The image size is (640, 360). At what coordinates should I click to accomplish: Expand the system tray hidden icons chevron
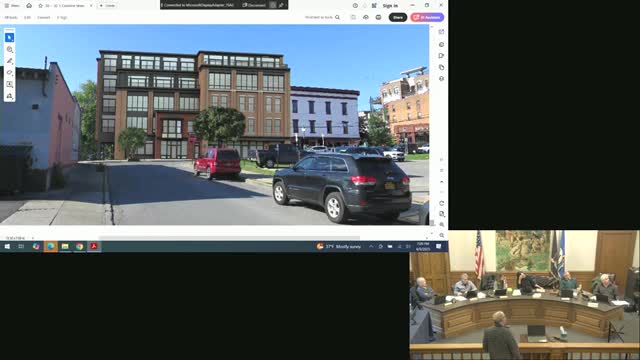[x=371, y=247]
